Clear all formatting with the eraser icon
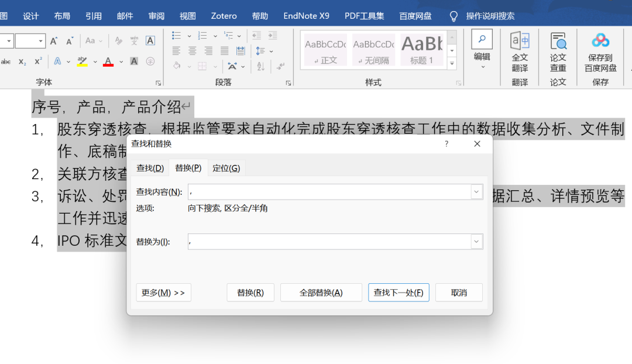This screenshot has height=364, width=632. 118,41
